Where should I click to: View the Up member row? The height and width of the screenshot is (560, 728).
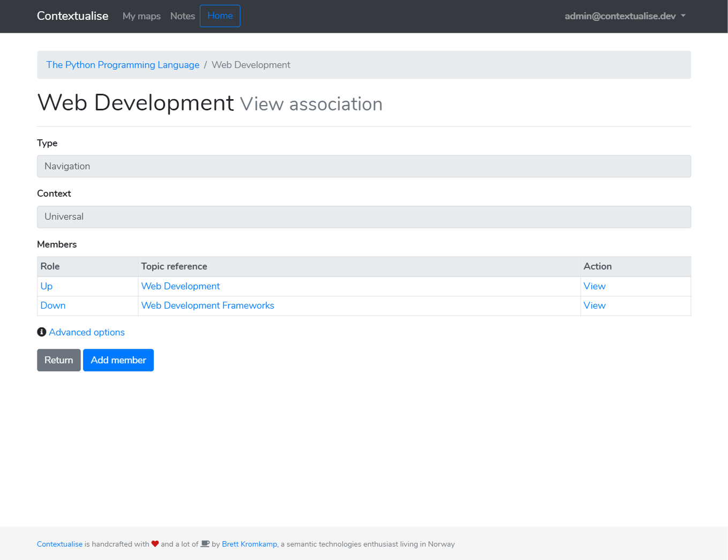595,286
